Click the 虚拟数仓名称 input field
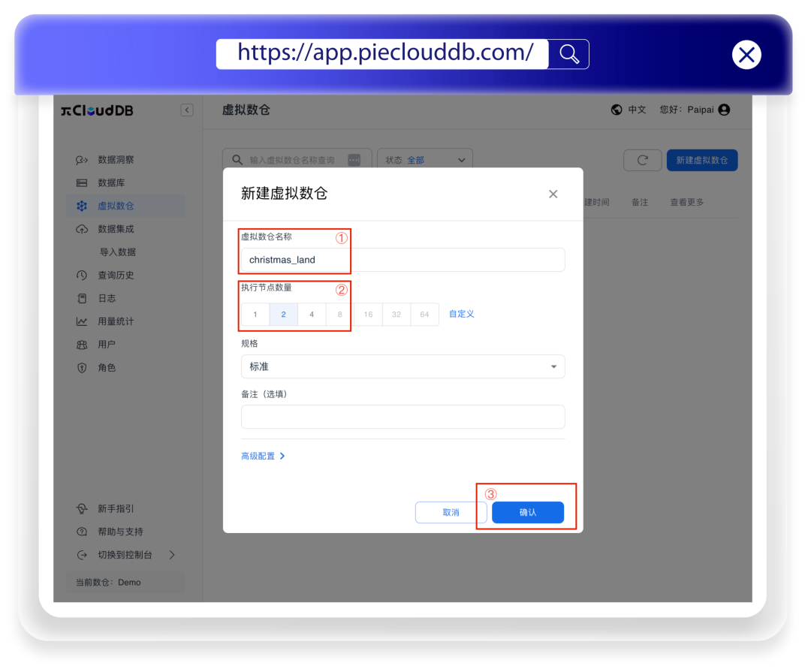Screen dimensions: 811x672 [x=403, y=260]
